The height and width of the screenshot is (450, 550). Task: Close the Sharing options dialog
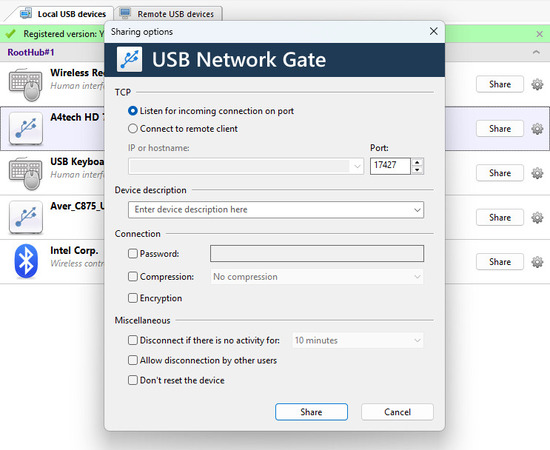[x=434, y=31]
